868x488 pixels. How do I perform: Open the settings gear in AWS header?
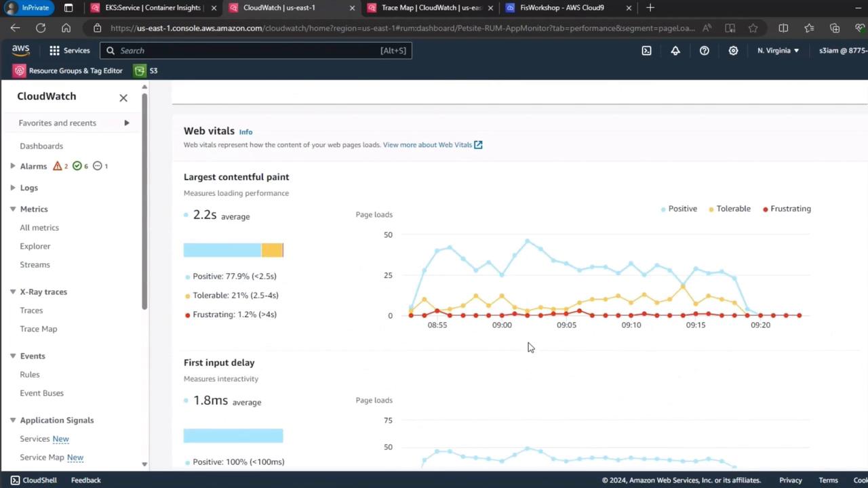[733, 51]
